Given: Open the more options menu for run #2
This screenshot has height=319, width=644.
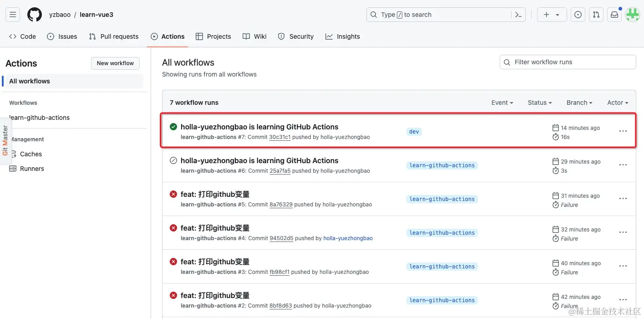Looking at the screenshot, I should pyautogui.click(x=623, y=300).
